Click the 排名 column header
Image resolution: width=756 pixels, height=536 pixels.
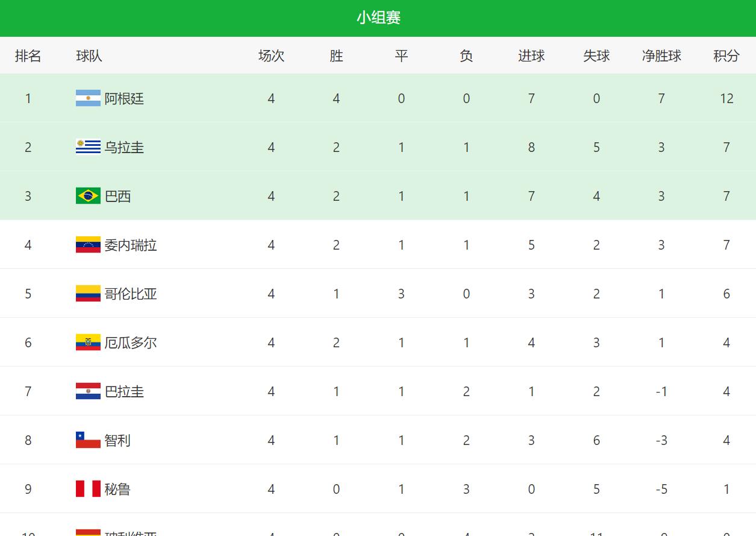28,56
